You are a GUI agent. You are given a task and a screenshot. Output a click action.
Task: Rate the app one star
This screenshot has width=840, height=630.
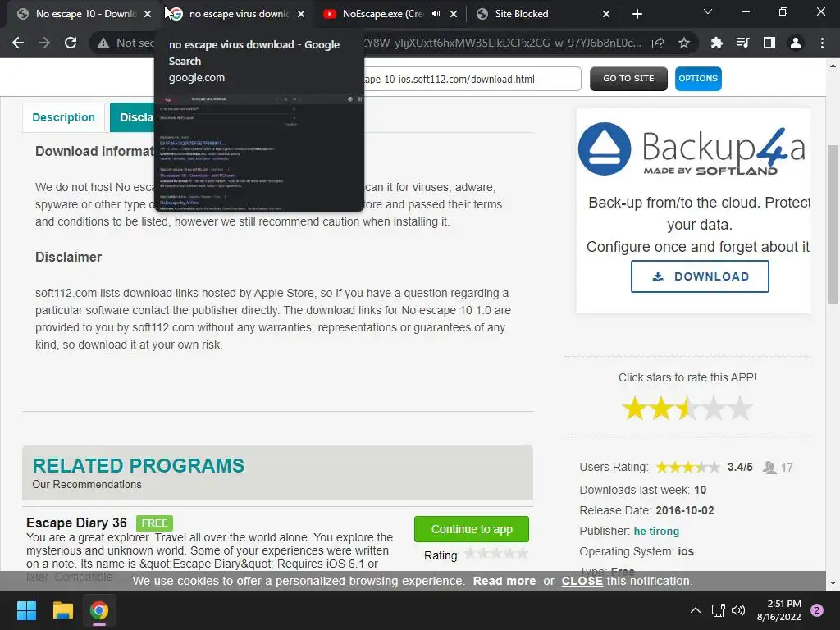tap(634, 409)
